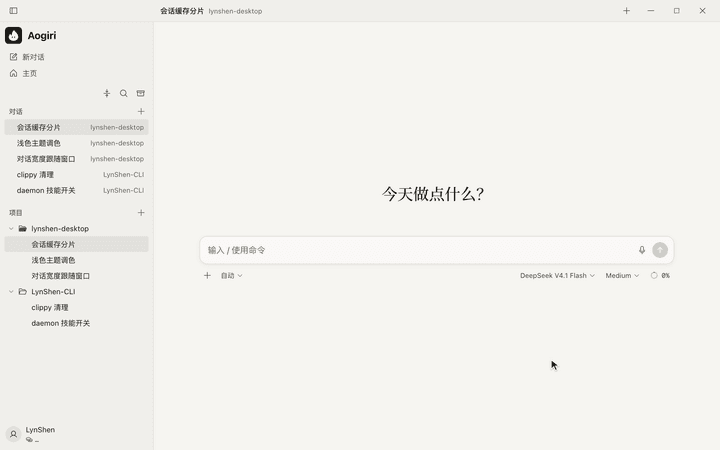Open the DeepSeek V4.1 Flash model dropdown
Viewport: 720px width, 450px height.
557,276
